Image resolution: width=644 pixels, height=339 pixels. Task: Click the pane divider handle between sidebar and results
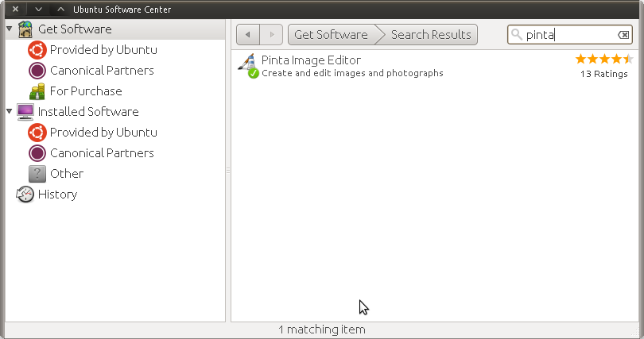point(228,170)
